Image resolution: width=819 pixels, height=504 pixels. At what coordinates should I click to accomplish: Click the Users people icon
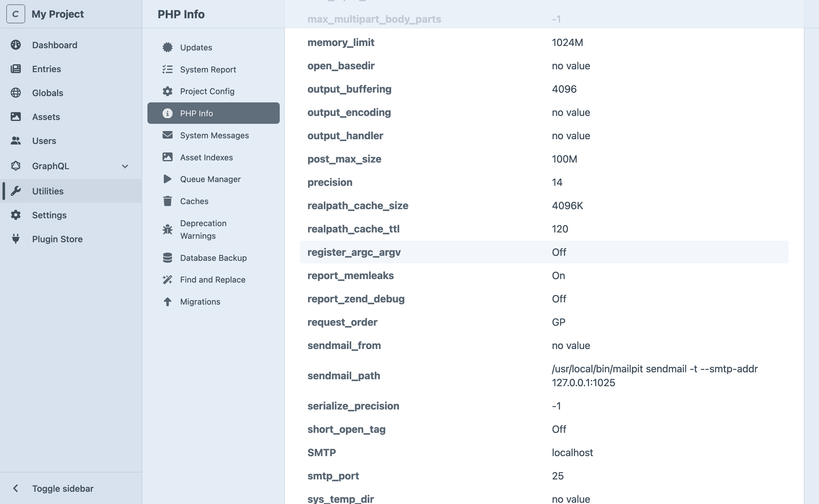[x=16, y=141]
